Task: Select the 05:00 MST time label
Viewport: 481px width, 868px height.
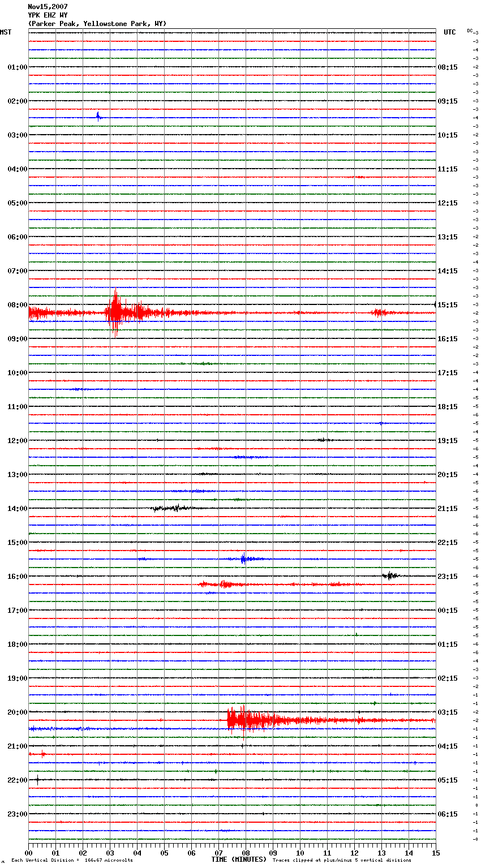Action: click(18, 203)
